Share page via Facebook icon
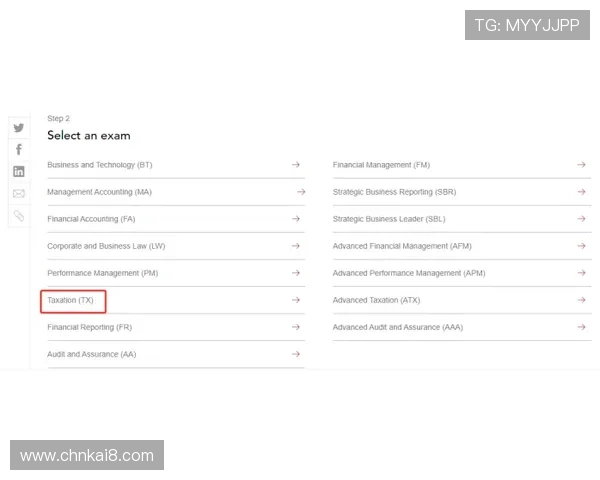600x480 pixels. [x=18, y=149]
